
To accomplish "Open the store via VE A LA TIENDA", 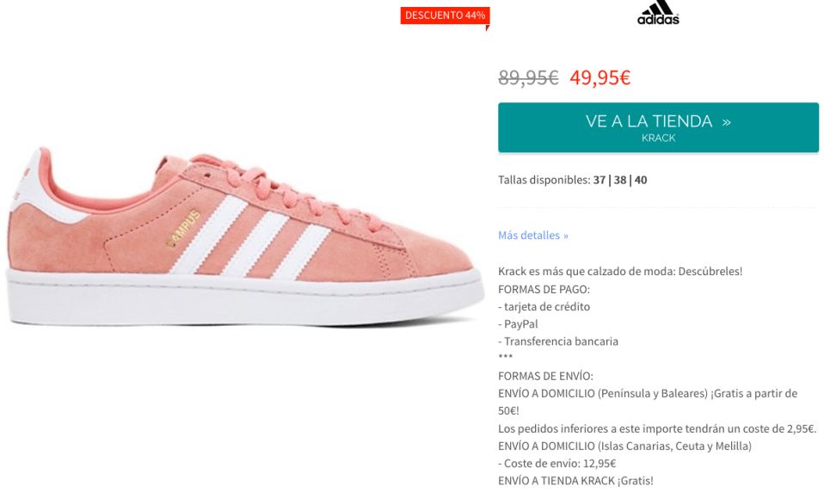I will [658, 127].
